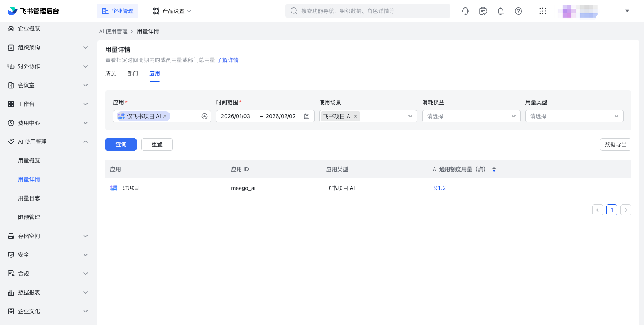This screenshot has height=325, width=644.
Task: Open the customer service headset icon
Action: tap(465, 11)
